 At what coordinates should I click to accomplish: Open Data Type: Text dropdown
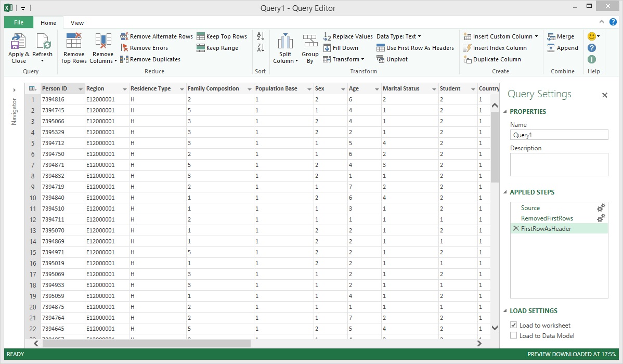click(398, 36)
